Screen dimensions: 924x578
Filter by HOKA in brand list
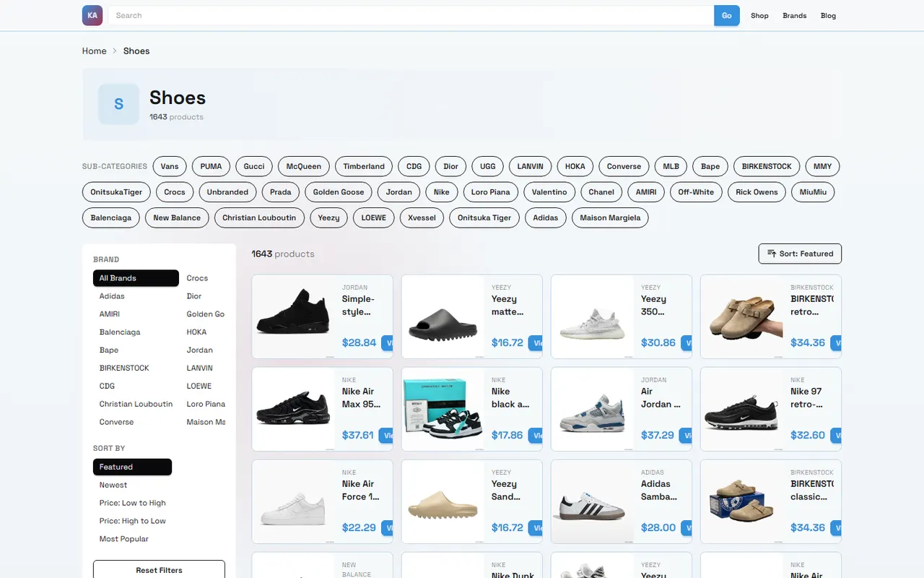(x=196, y=332)
